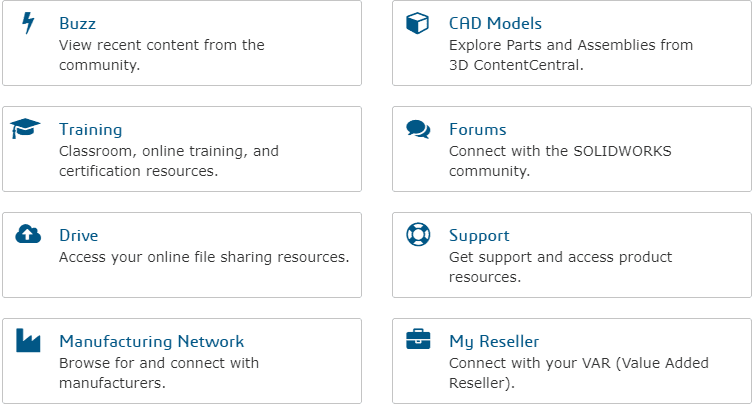Click the Training graduation cap icon
This screenshot has height=407, width=756.
click(25, 129)
